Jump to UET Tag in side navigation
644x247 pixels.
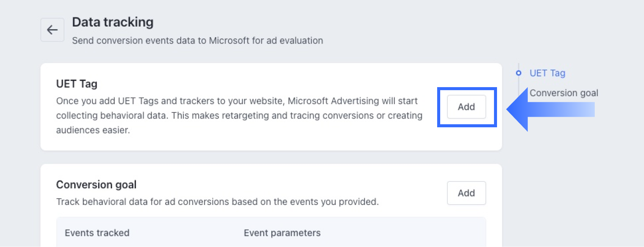tap(547, 73)
